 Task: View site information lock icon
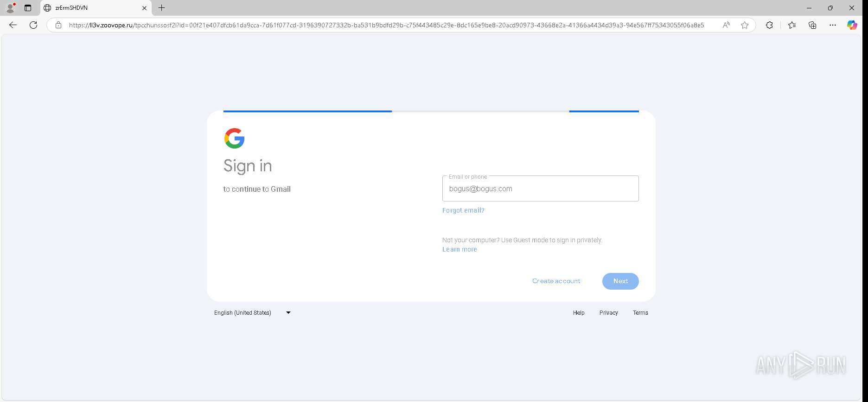[x=58, y=25]
